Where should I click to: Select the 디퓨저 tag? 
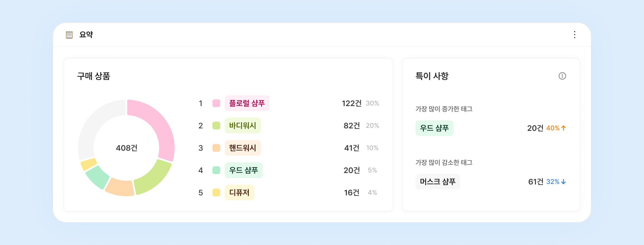(239, 193)
